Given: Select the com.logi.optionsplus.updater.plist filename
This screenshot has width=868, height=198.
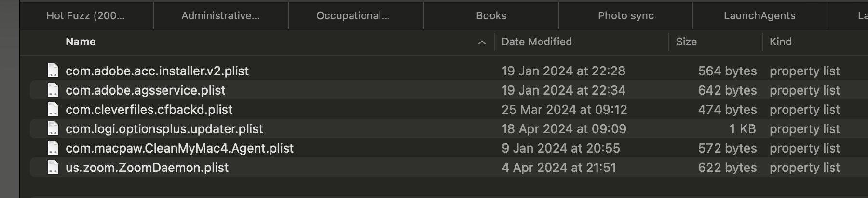Looking at the screenshot, I should 164,129.
